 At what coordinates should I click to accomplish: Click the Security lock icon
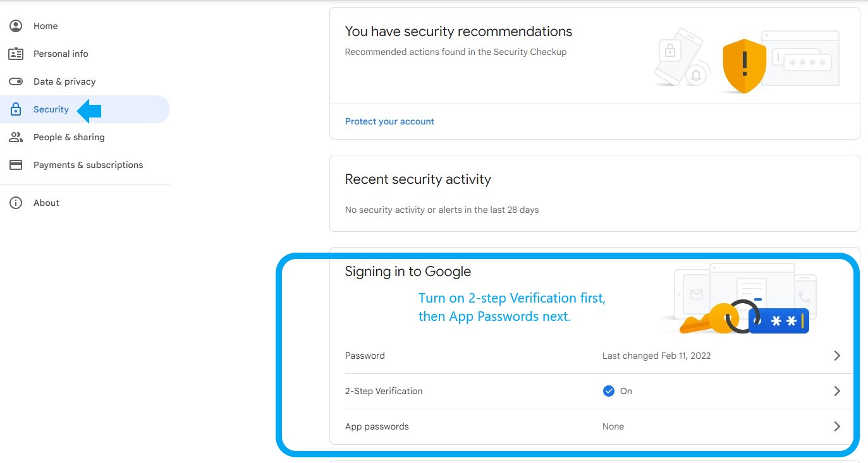[x=15, y=109]
